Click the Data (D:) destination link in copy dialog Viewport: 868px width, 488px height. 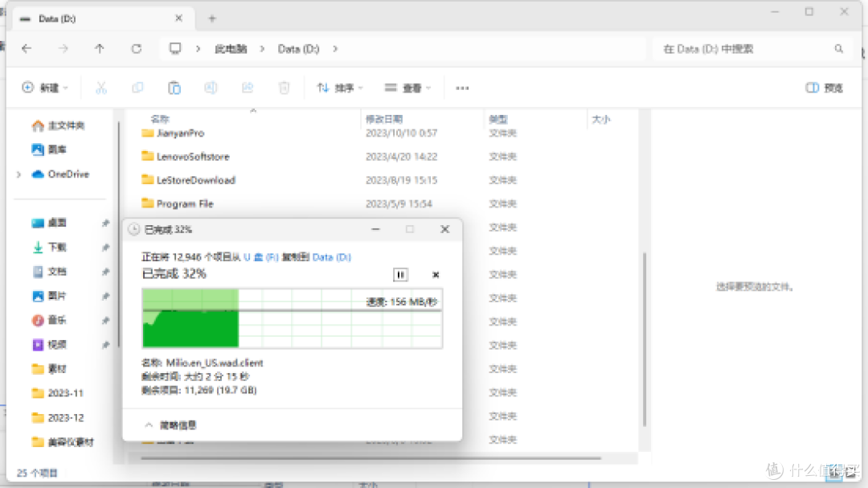pos(332,257)
